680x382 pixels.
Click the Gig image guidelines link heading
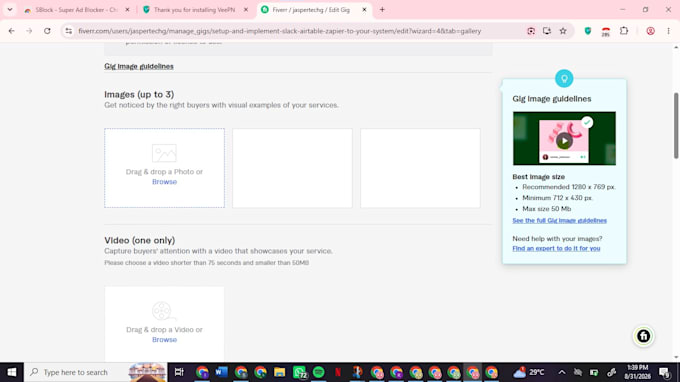coord(139,66)
